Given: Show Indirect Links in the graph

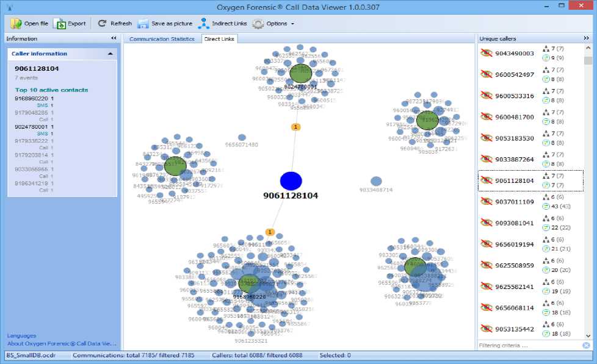Looking at the screenshot, I should (223, 24).
